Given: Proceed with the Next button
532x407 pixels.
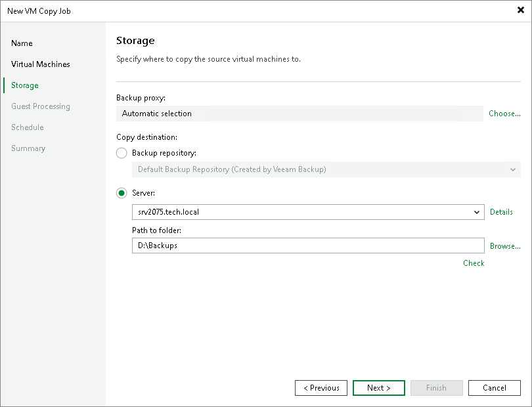Looking at the screenshot, I should coord(379,388).
